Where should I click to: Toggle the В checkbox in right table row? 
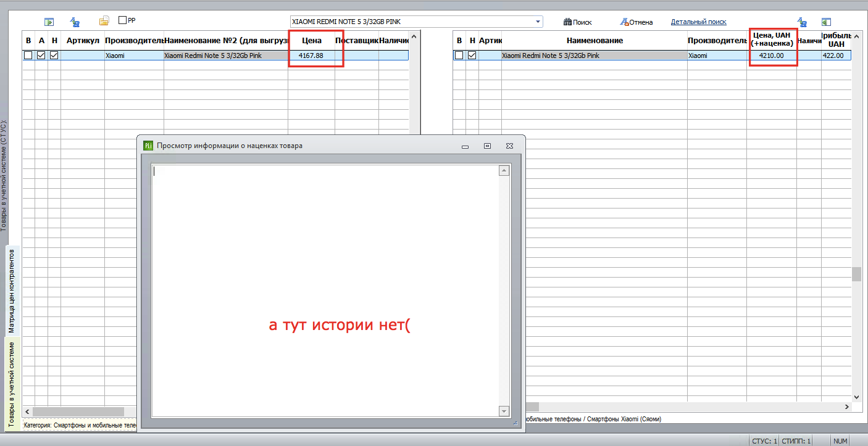pyautogui.click(x=459, y=56)
